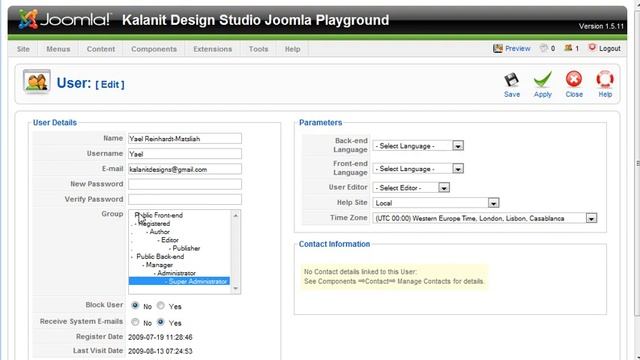Click the Help lifebuoy icon
The image size is (640, 360).
pos(605,79)
